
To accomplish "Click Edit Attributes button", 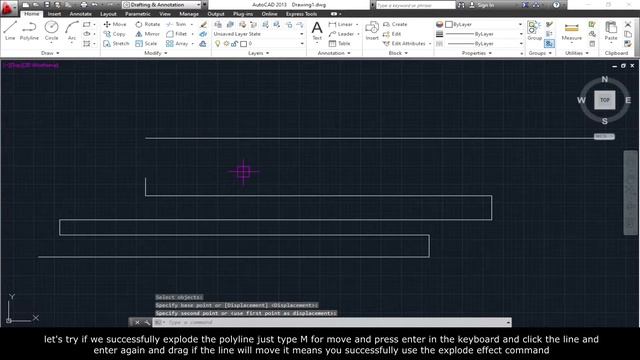I will click(x=404, y=43).
